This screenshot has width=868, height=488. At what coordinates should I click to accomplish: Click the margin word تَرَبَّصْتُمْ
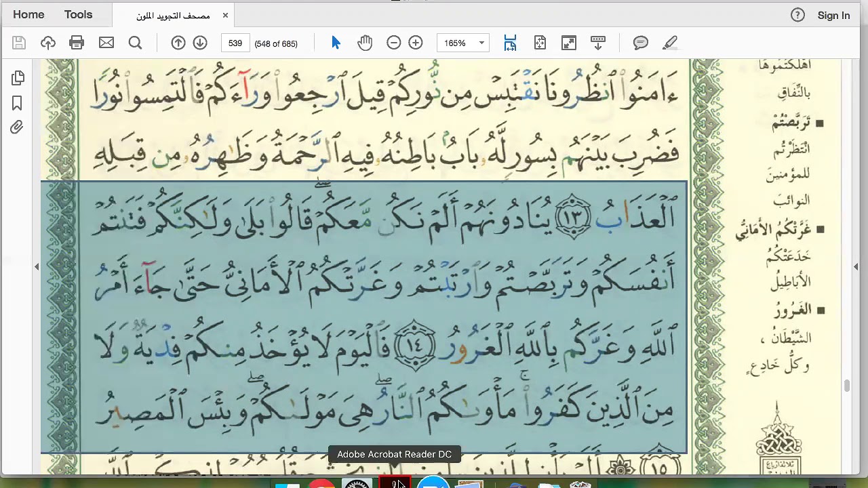click(792, 123)
